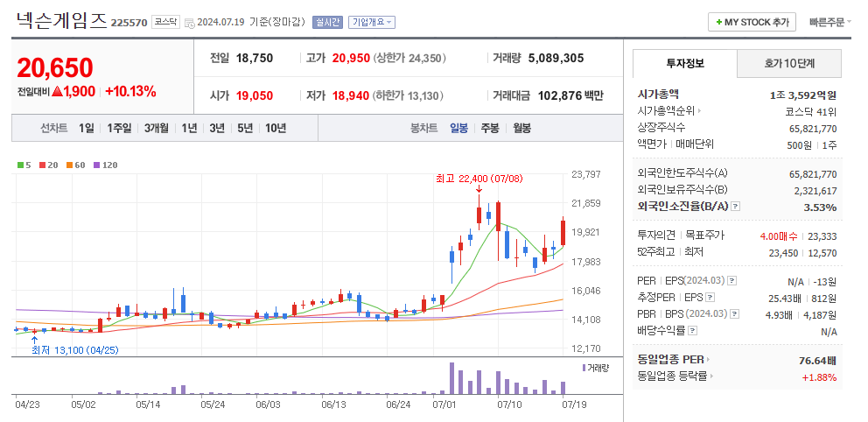The height and width of the screenshot is (422, 868).
Task: Open the 빠른주문 dropdown
Action: [829, 22]
